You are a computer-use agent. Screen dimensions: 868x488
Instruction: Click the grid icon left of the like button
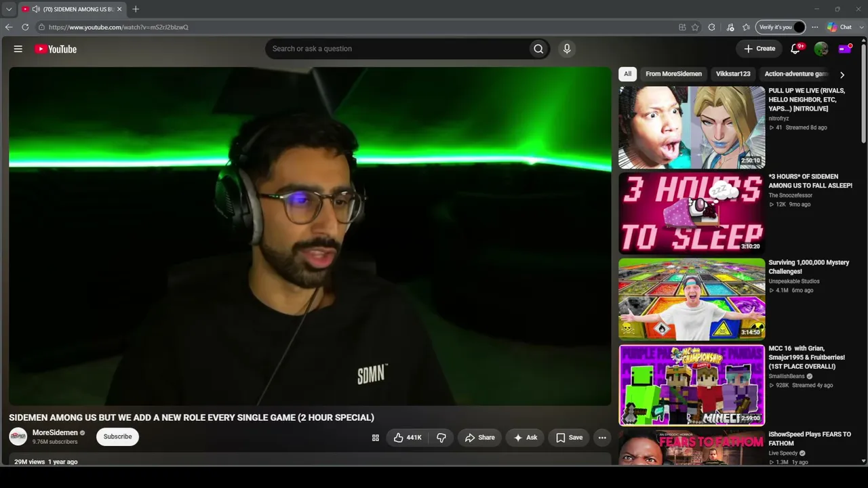click(375, 437)
